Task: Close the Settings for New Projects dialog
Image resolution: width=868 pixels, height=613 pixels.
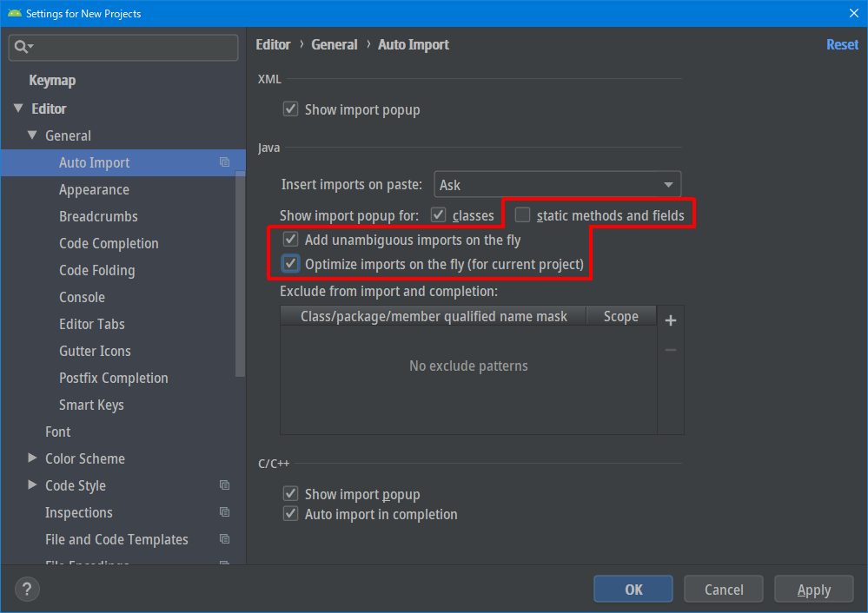Action: point(853,13)
